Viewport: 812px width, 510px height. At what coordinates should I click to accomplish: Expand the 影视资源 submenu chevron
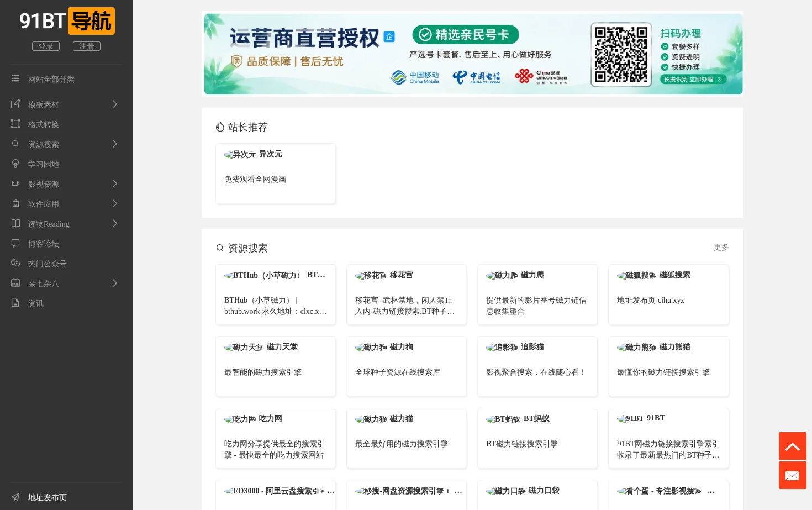(x=115, y=183)
